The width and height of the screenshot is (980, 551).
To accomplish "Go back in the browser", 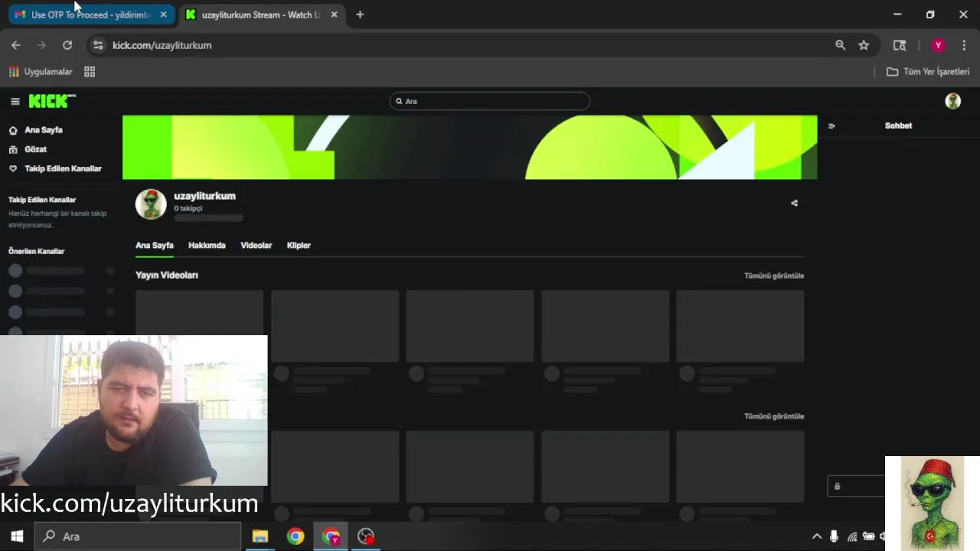I will 16,45.
